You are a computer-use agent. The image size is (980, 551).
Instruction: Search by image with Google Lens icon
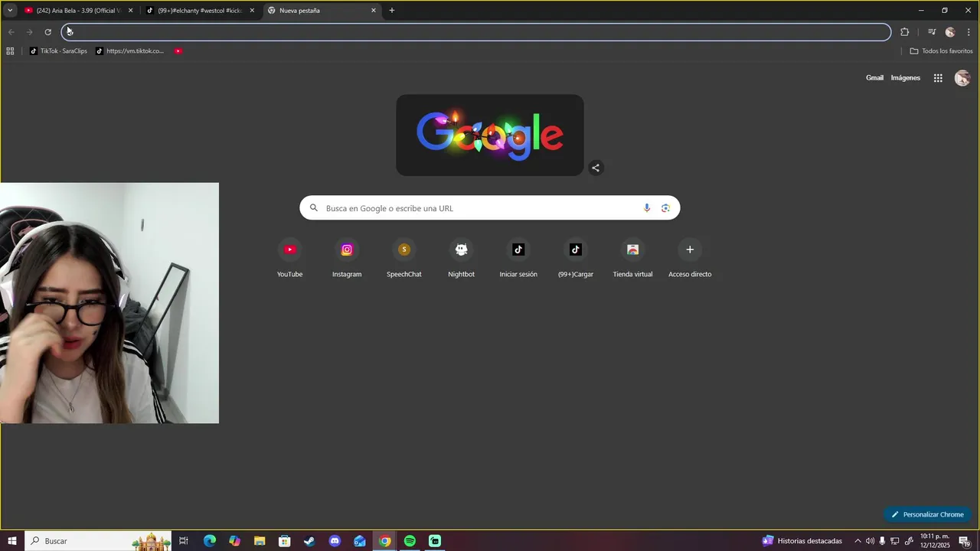pos(665,208)
